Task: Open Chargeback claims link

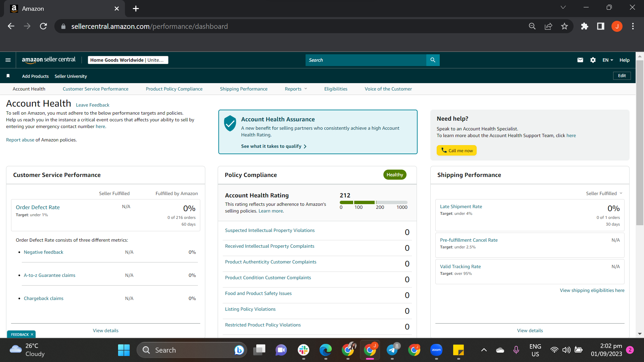Action: [44, 298]
